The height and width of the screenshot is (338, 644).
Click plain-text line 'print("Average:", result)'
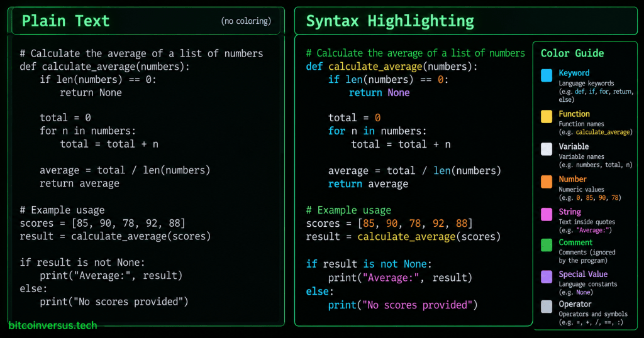click(x=111, y=275)
